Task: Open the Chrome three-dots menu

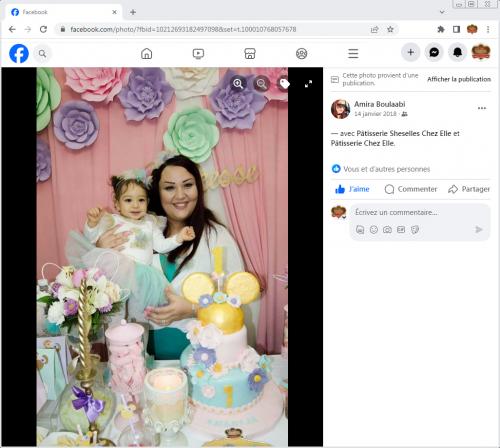Action: click(488, 29)
